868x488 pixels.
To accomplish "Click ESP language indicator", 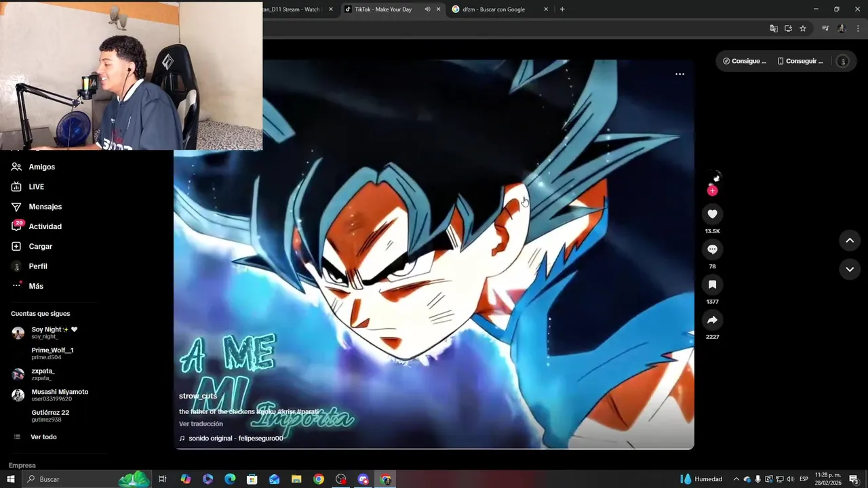I will (x=804, y=479).
